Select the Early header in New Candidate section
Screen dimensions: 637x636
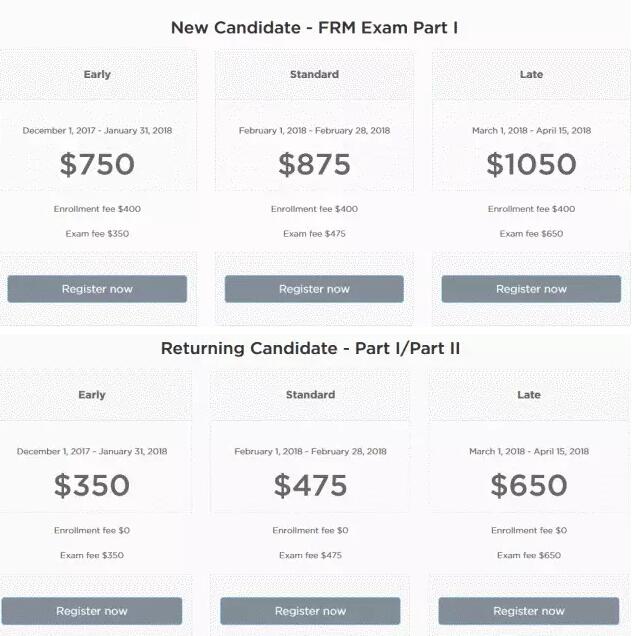tap(97, 75)
